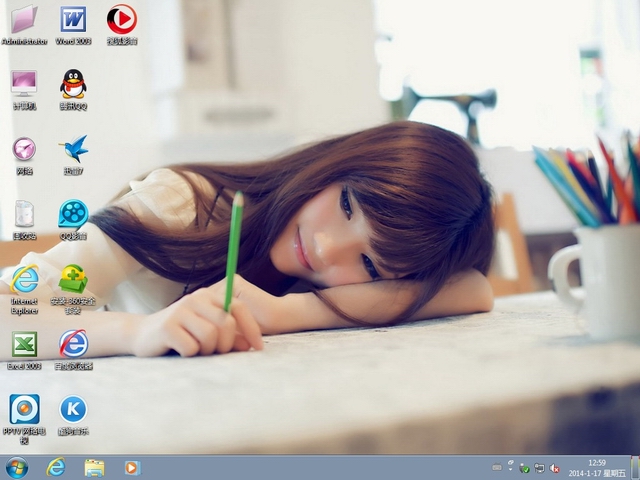640x480 pixels.
Task: Select the Tencent QQ penguin icon
Action: (73, 84)
